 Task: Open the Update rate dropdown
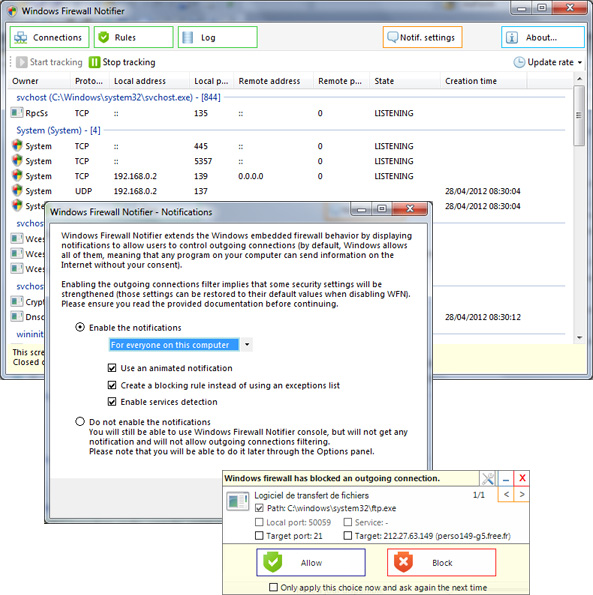pos(548,62)
